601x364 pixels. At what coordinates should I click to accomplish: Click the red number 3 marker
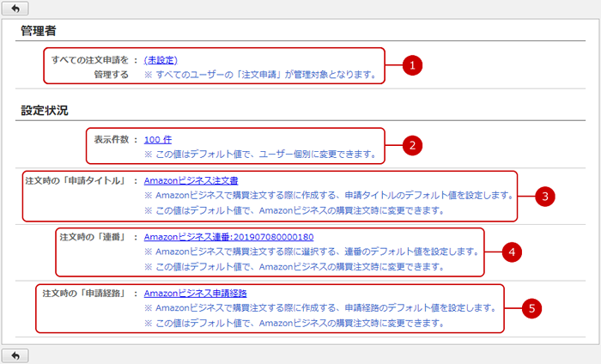544,195
